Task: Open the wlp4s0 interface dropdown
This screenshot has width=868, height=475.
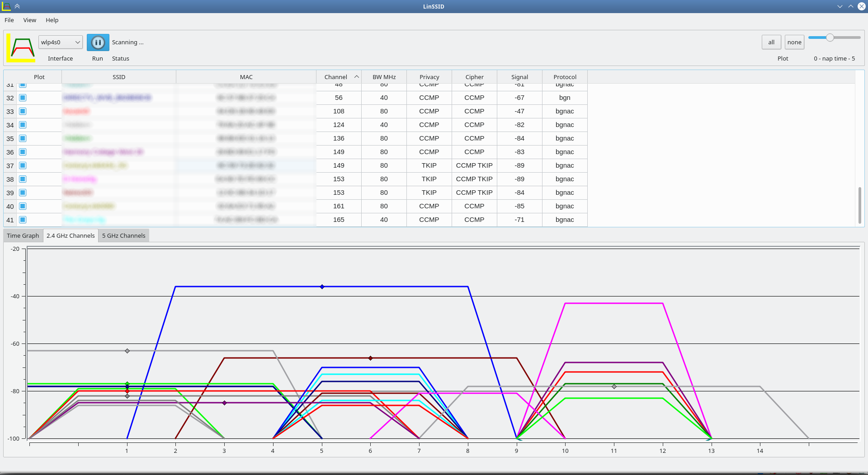Action: [x=60, y=42]
